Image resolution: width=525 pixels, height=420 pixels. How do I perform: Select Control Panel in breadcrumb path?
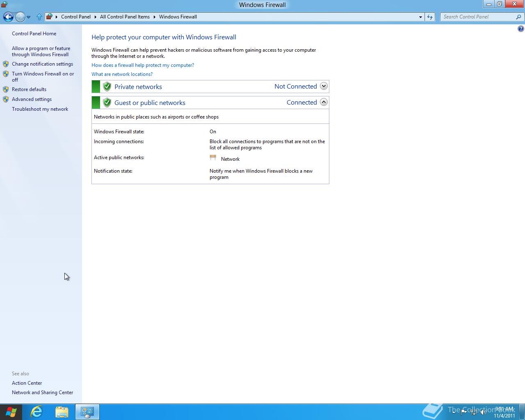(76, 17)
